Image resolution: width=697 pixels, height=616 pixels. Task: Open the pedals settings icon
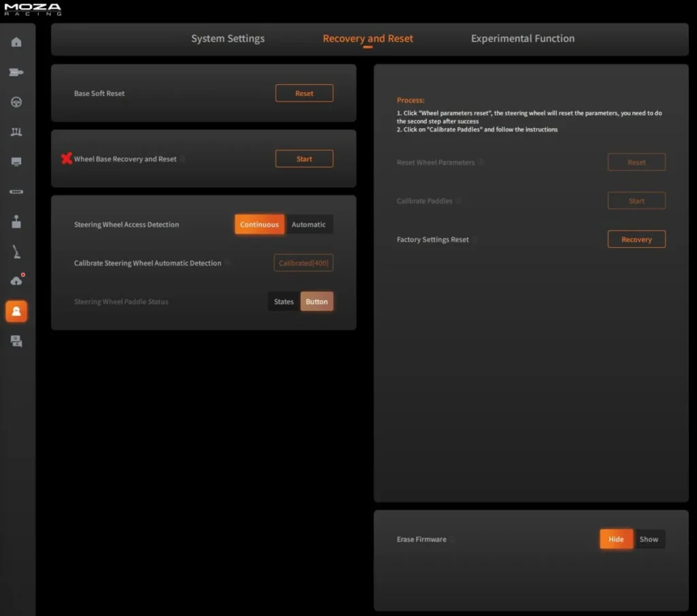point(16,132)
